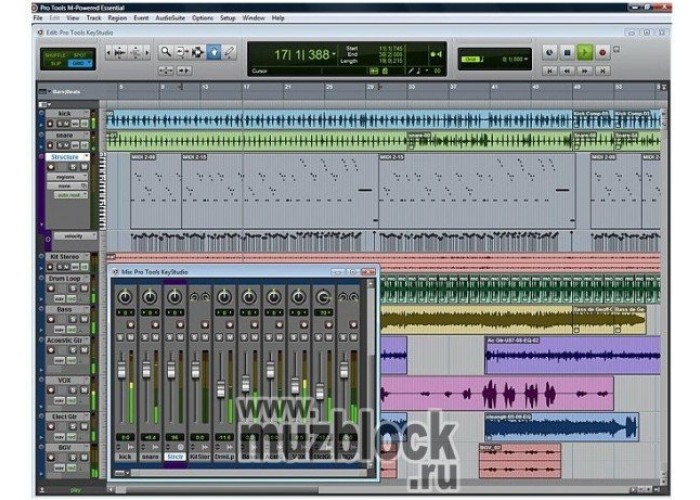Image resolution: width=700 pixels, height=500 pixels.
Task: Record-enable the Drum Loop track
Action: click(51, 288)
